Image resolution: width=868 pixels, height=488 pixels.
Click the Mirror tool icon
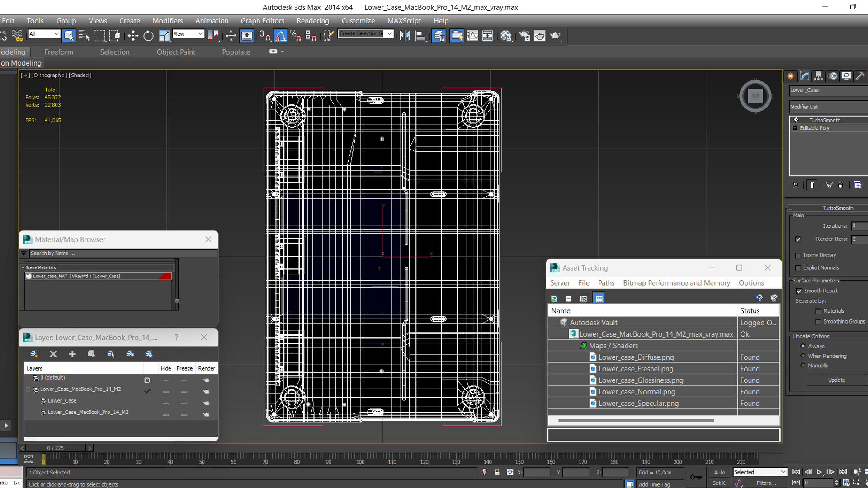coord(405,36)
